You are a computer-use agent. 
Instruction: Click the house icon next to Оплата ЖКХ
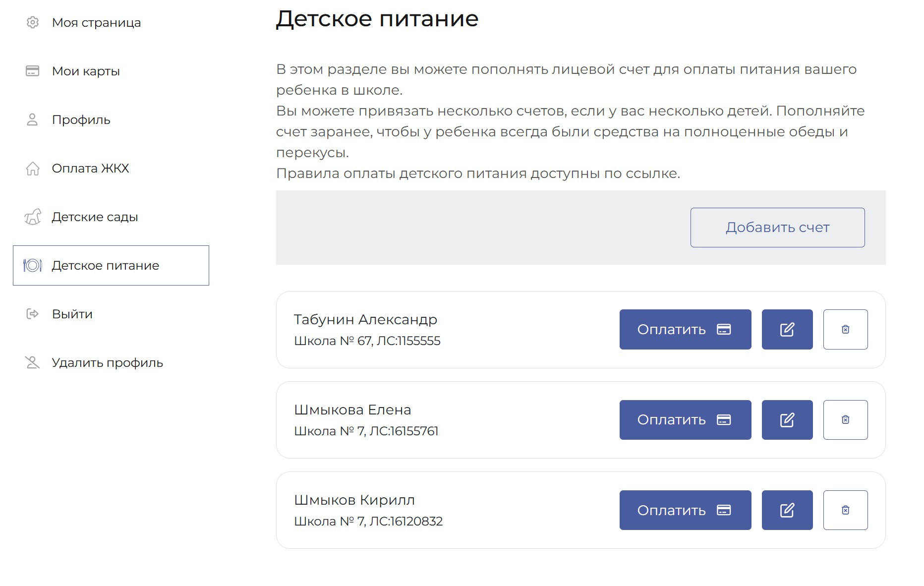pyautogui.click(x=33, y=169)
